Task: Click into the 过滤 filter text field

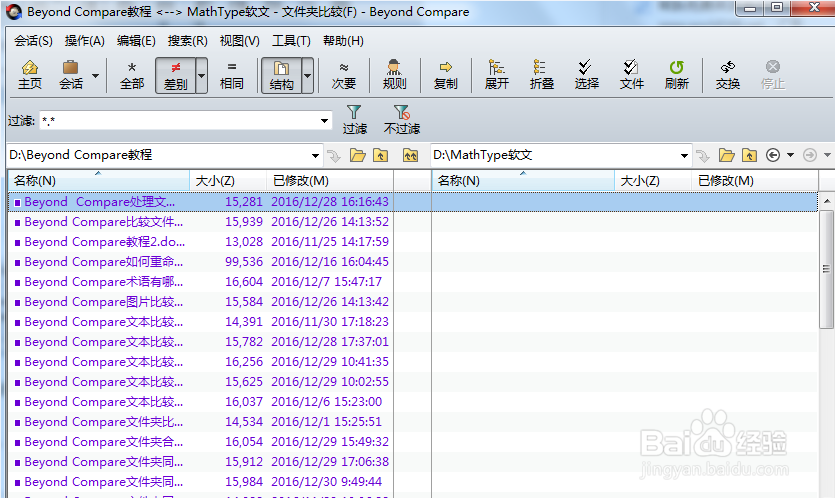Action: (178, 121)
